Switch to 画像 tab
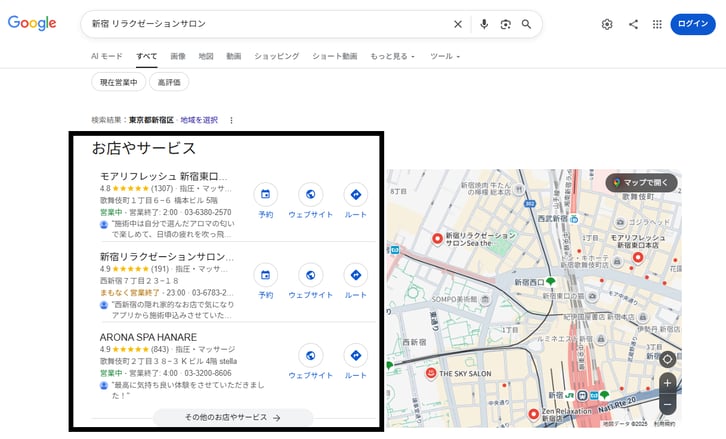This screenshot has width=726, height=439. [x=178, y=56]
